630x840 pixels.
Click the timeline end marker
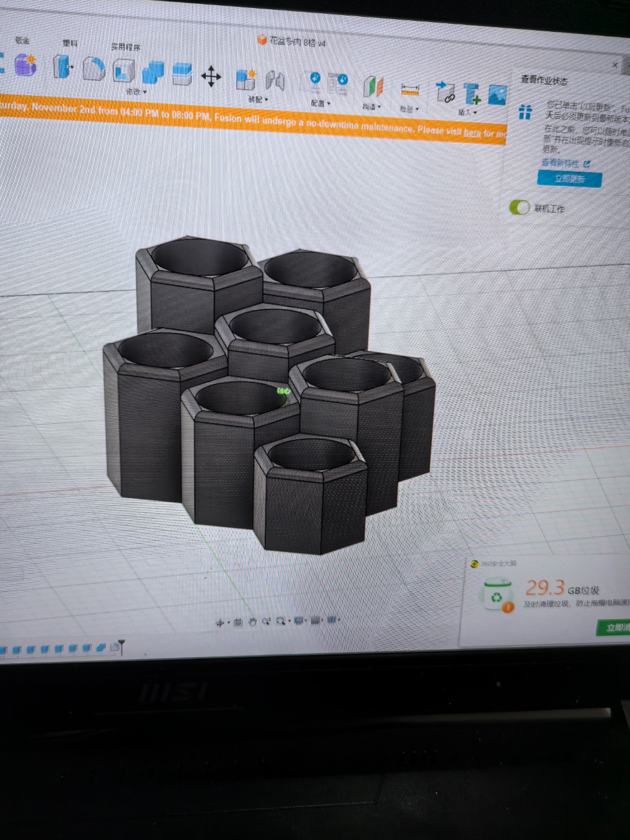click(x=122, y=646)
